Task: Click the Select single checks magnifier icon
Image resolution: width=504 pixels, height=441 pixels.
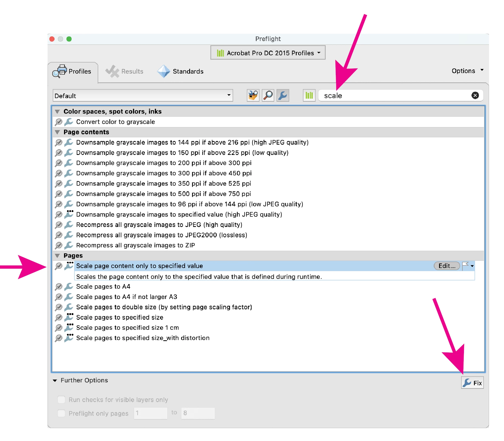Action: (268, 96)
